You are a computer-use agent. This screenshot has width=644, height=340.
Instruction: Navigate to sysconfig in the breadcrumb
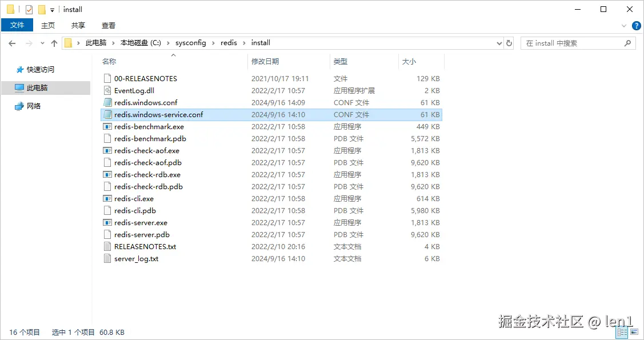click(191, 43)
